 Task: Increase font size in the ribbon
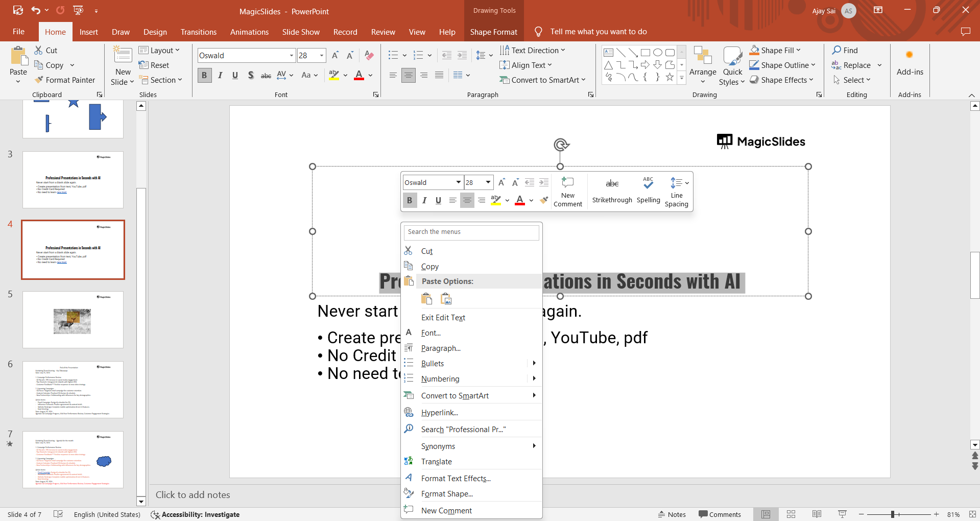(x=335, y=56)
